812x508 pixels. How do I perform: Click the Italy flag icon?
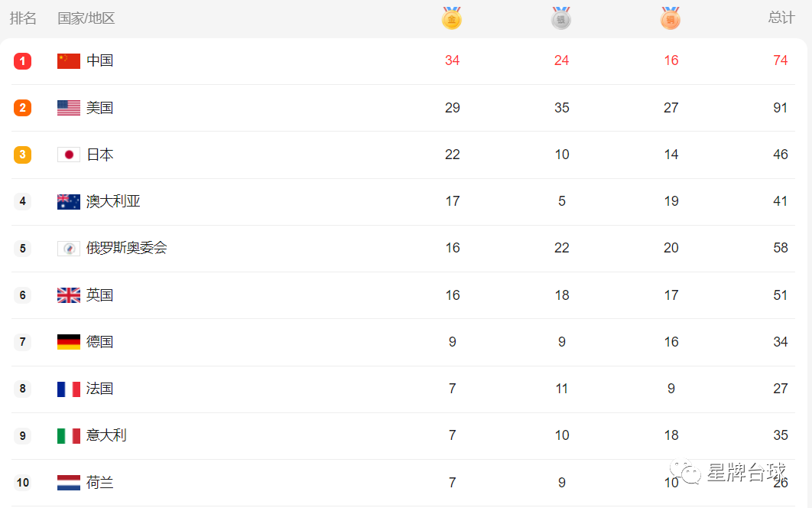tap(68, 435)
